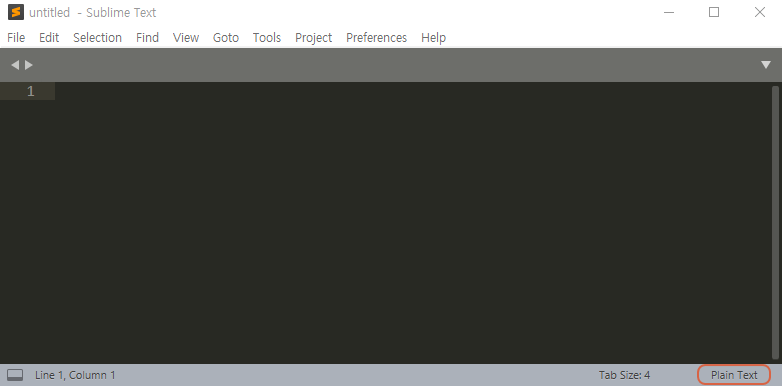
Task: Click the next tab right arrow
Action: coord(29,65)
